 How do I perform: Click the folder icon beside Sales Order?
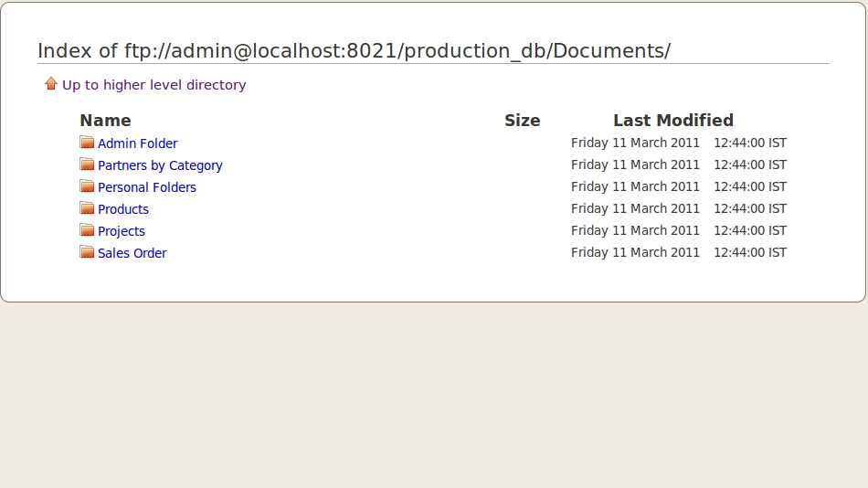click(x=87, y=252)
